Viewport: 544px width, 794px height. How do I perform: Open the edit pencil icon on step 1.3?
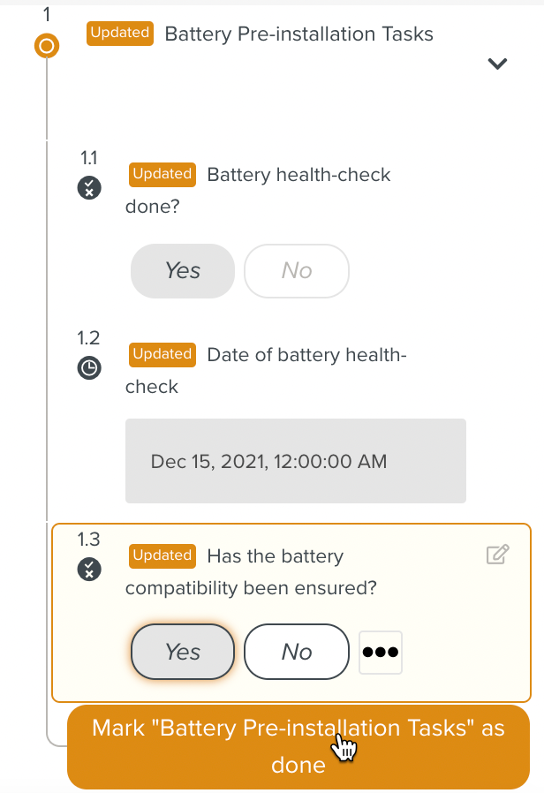(x=497, y=554)
